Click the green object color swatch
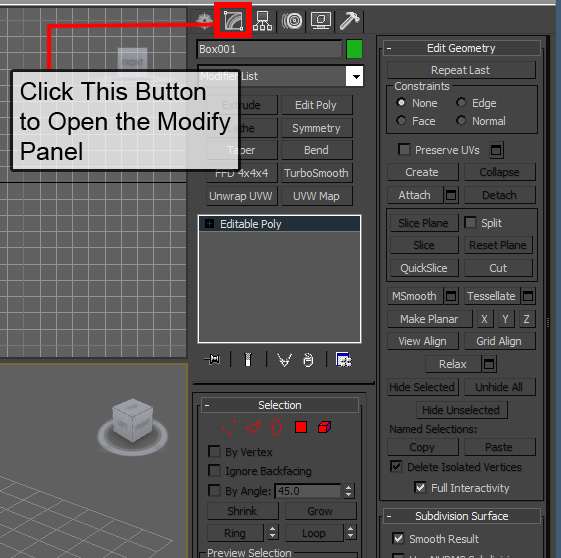Image resolution: width=561 pixels, height=558 pixels. pyautogui.click(x=354, y=49)
